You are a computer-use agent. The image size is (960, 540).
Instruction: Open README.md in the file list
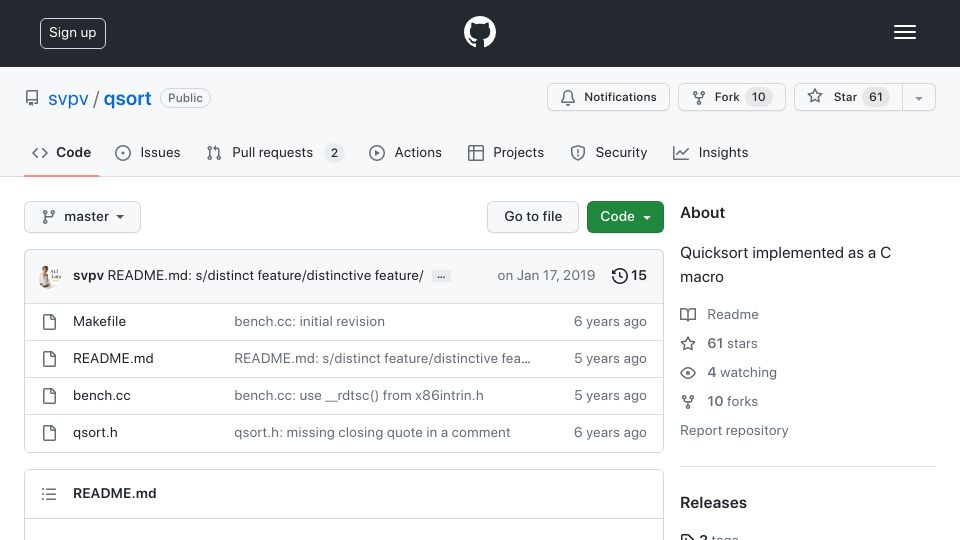113,359
